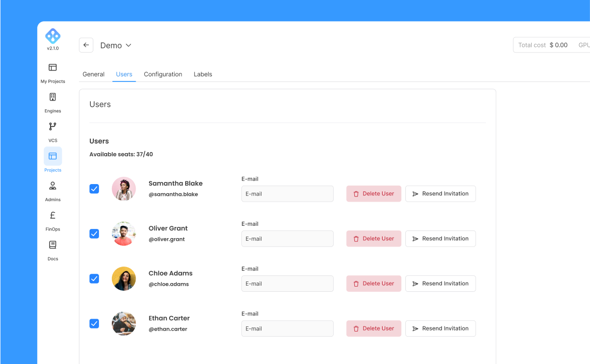This screenshot has height=364, width=590.
Task: Click the @ethan.carter username
Action: point(168,329)
